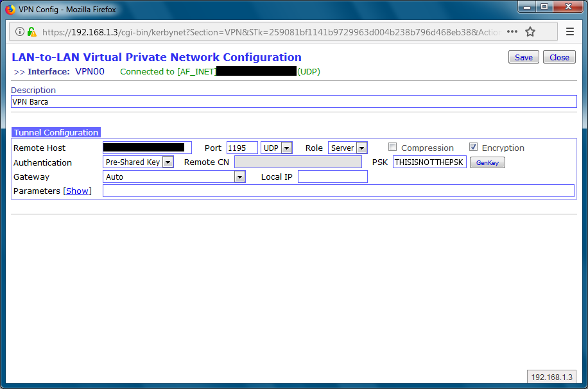Click the padlock security warning icon
The width and height of the screenshot is (588, 389).
point(31,31)
